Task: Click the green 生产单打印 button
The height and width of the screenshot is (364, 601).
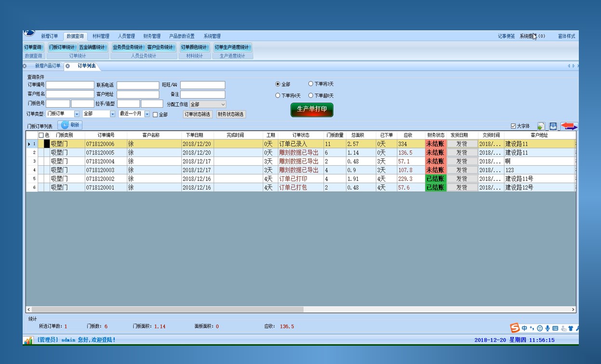Action: pyautogui.click(x=312, y=109)
